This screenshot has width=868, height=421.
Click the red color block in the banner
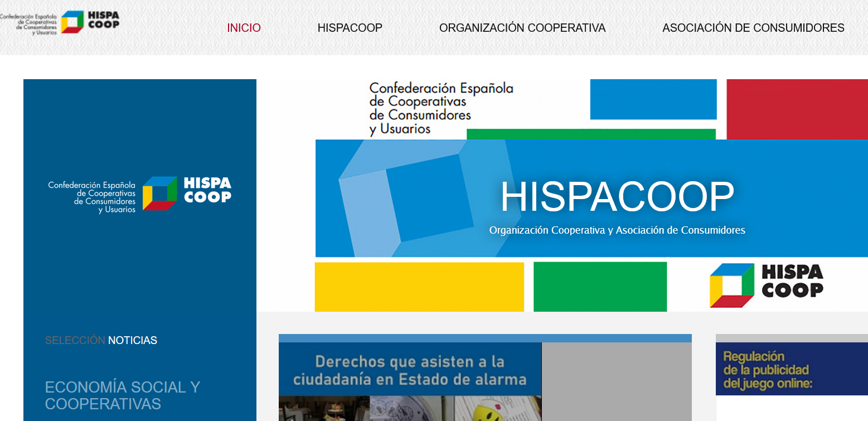point(796,108)
